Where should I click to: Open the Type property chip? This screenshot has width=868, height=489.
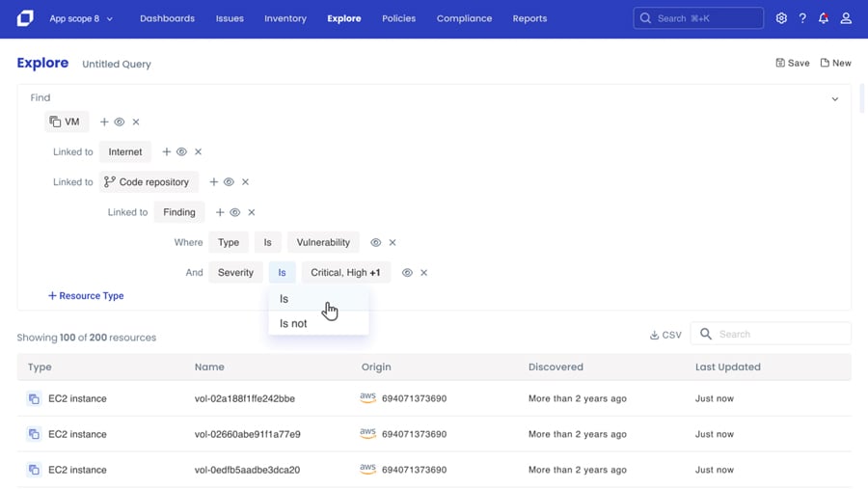(x=229, y=242)
